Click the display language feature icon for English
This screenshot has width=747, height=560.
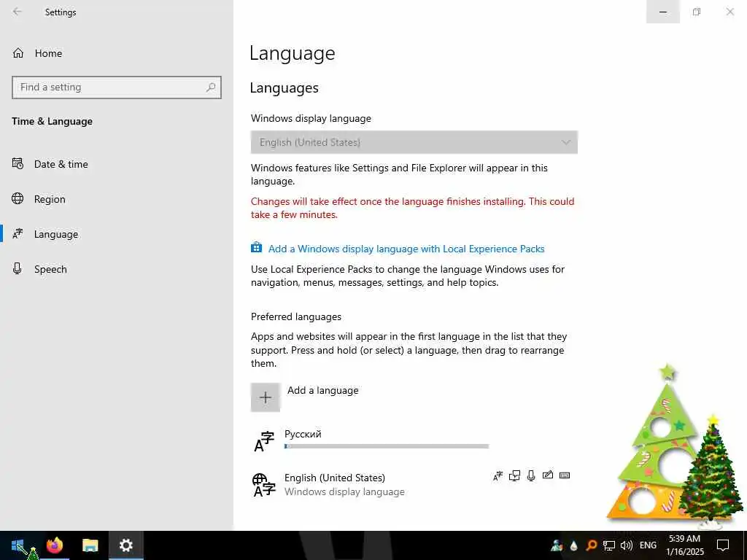tap(498, 475)
